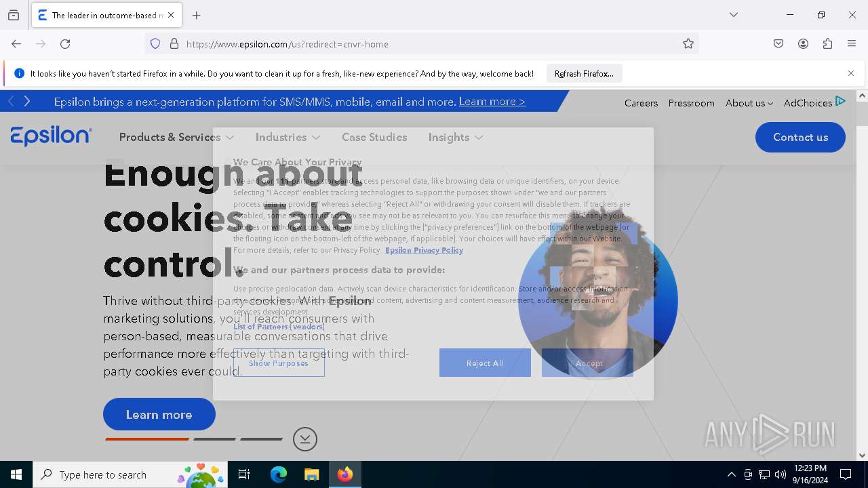Click I Accept cookies button
Screen dimensions: 868x488
tap(587, 363)
